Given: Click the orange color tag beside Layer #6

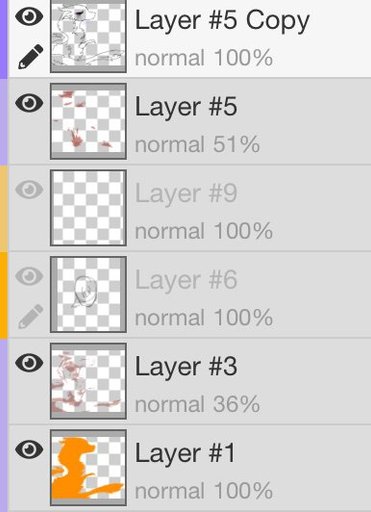Looking at the screenshot, I should click(x=4, y=295).
